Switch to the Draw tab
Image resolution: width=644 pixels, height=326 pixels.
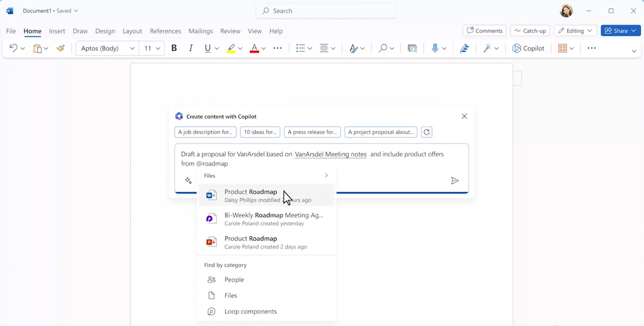point(80,31)
